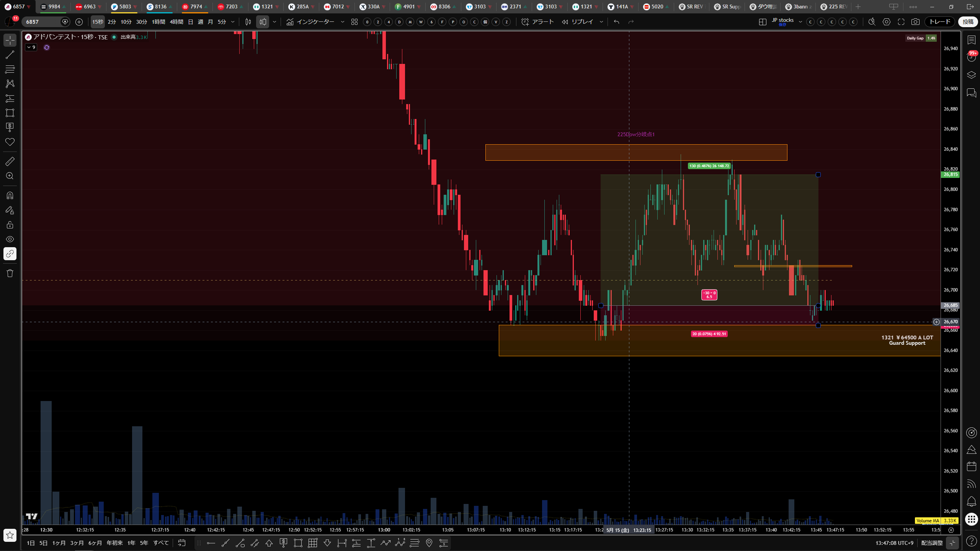Open the 6857 tab dropdown arrow
The height and width of the screenshot is (551, 980).
29,7
